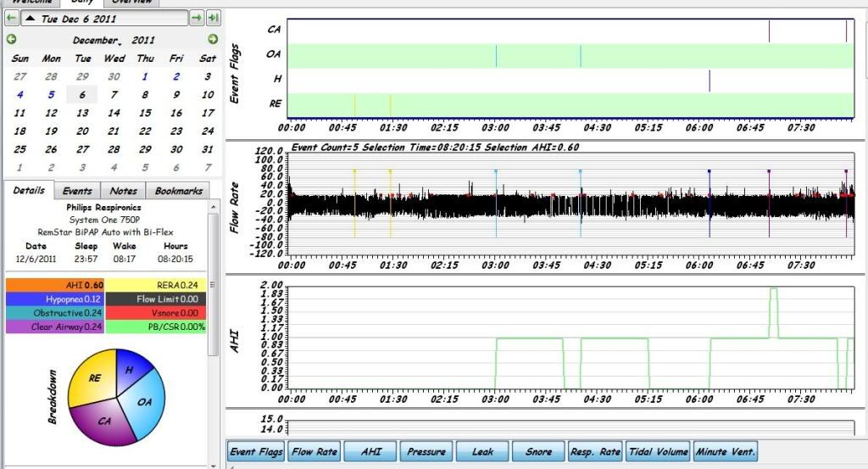Click the CA slice of breakdown pie
This screenshot has height=469, width=868.
[104, 421]
